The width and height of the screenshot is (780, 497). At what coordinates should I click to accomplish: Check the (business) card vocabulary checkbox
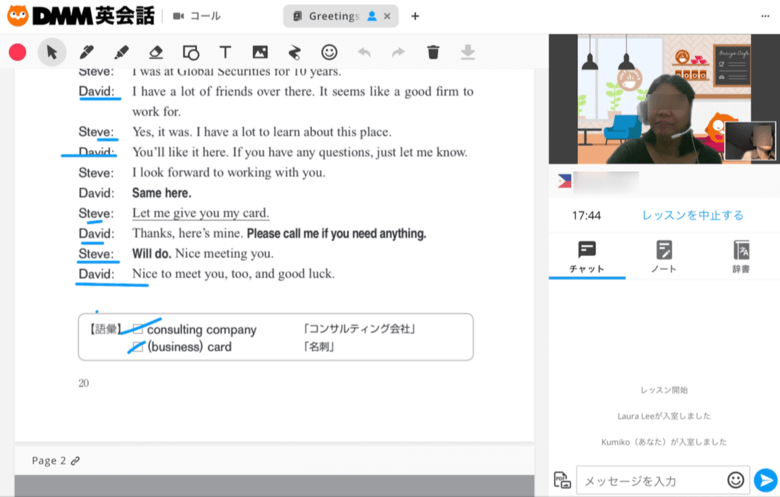point(138,347)
